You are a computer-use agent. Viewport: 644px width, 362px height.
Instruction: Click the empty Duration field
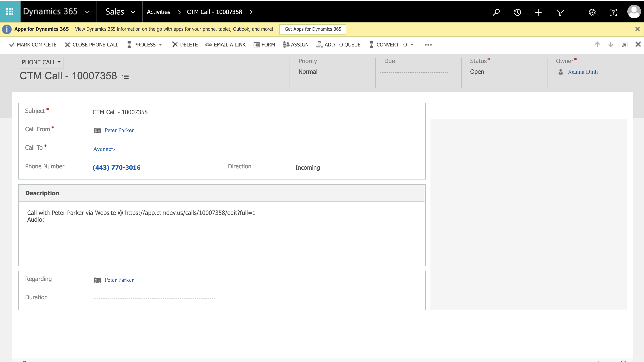coord(154,297)
